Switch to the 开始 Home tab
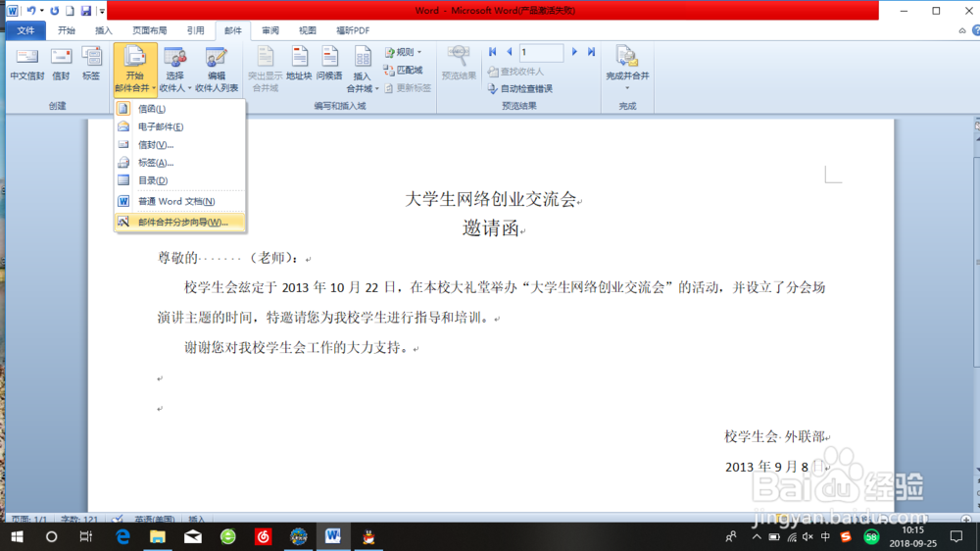The image size is (980, 551). (x=67, y=30)
